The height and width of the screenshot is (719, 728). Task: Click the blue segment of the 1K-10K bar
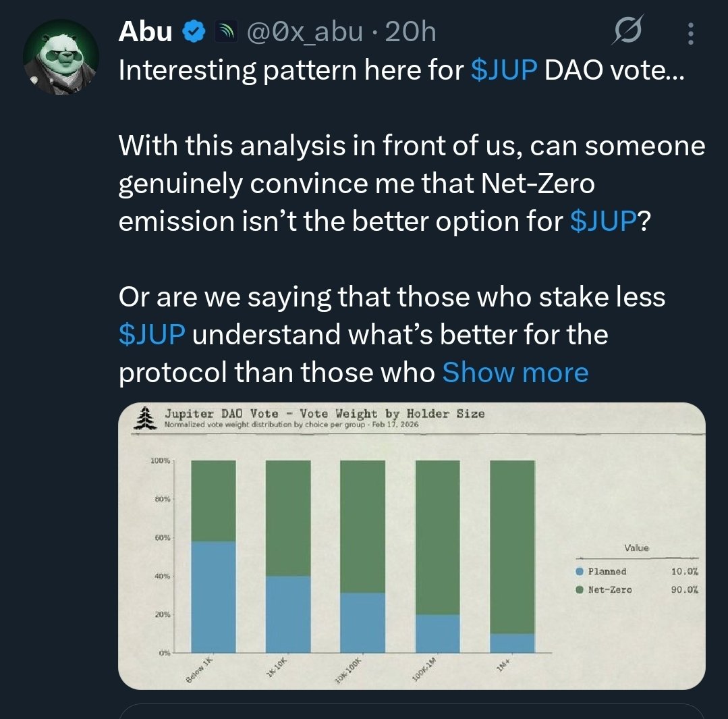click(288, 614)
